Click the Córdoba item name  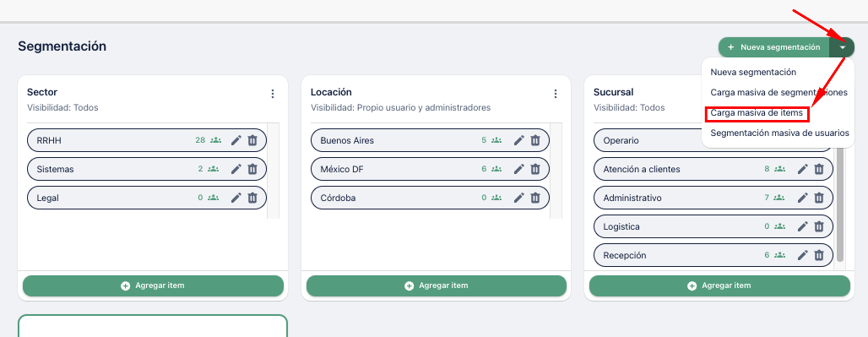point(338,198)
